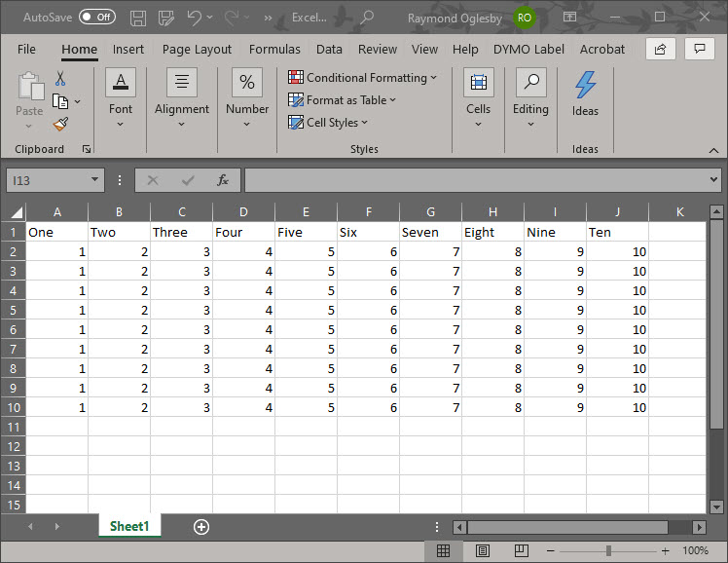This screenshot has width=728, height=563.
Task: Zoom out with the minus button
Action: point(551,551)
